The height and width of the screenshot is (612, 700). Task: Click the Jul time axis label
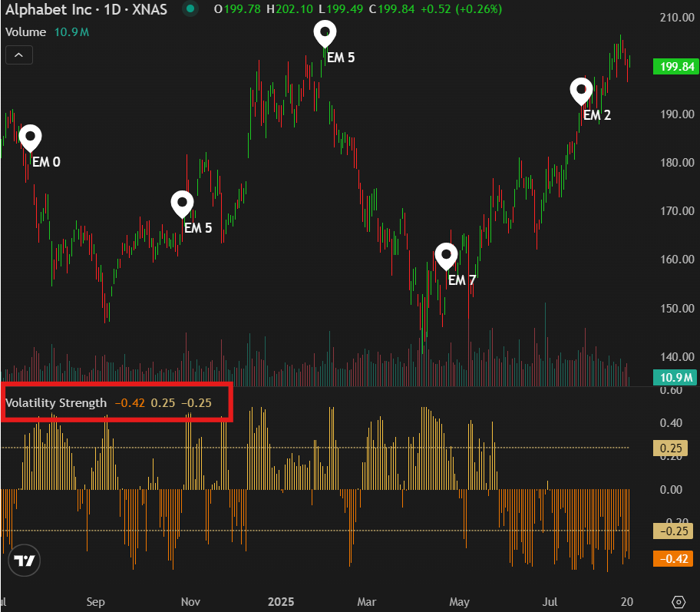550,602
